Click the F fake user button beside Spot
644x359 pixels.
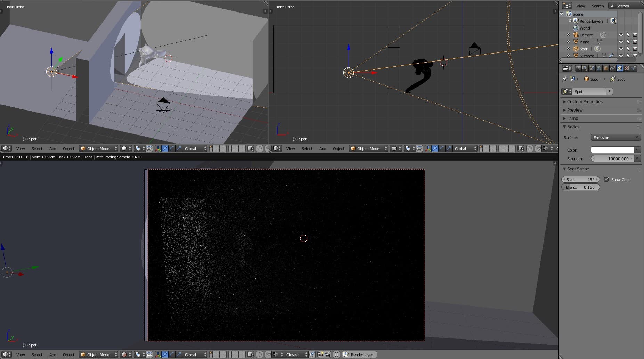(x=609, y=91)
